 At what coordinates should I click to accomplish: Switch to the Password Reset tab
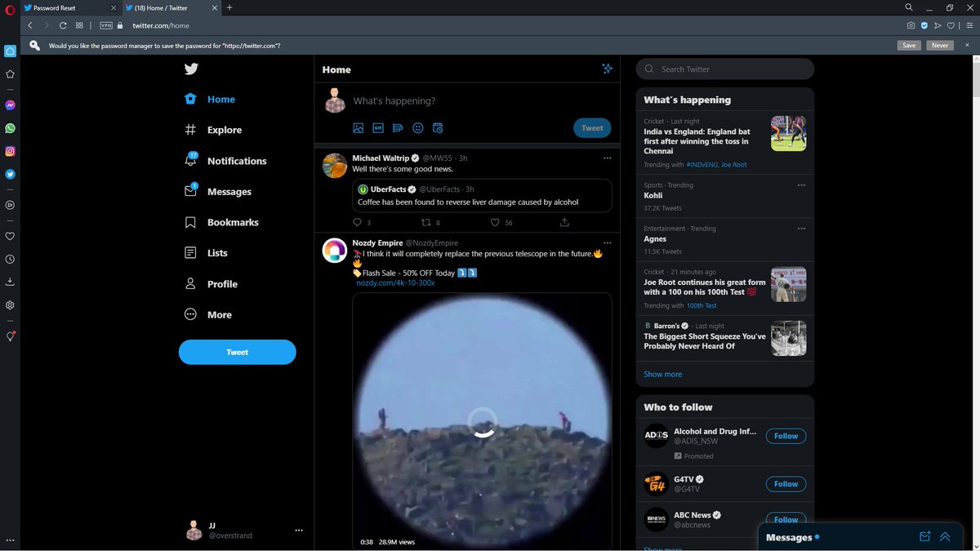[65, 7]
